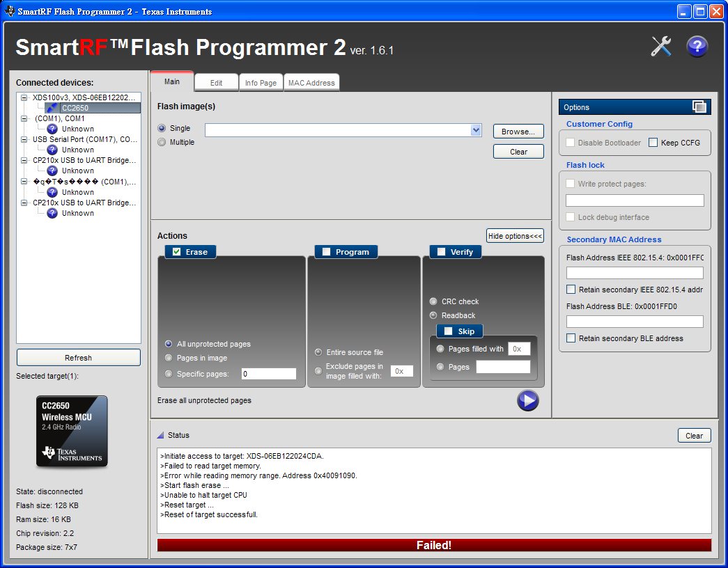Select the Single flash image radio button
728x568 pixels.
coord(162,128)
